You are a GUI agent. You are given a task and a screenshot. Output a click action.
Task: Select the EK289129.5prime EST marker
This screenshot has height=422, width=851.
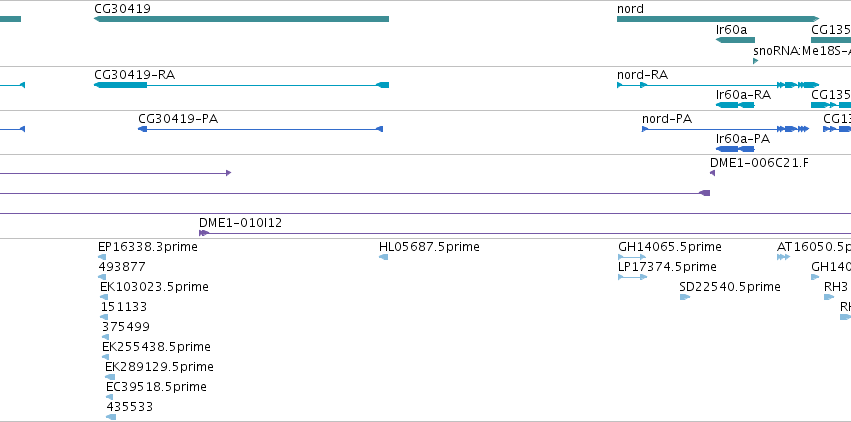pos(110,377)
